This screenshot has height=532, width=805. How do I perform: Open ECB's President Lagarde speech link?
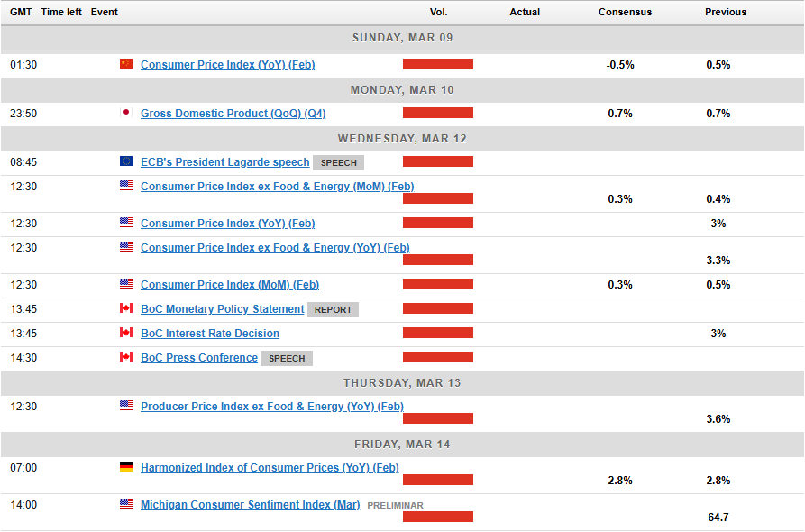point(224,162)
